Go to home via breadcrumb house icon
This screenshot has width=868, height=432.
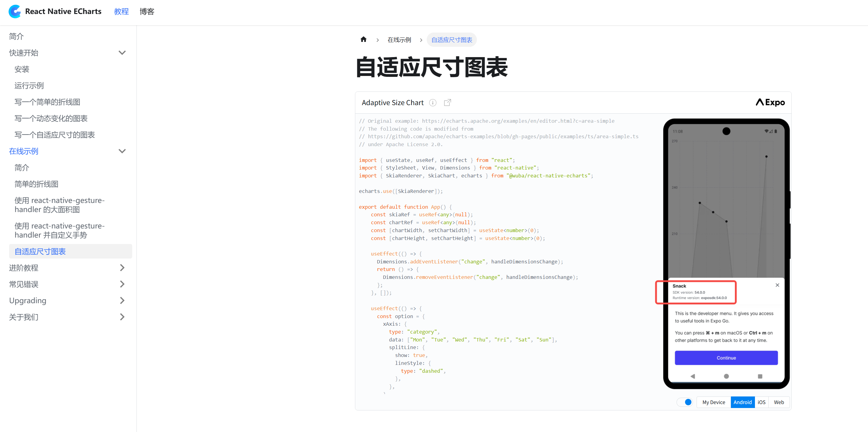pos(363,40)
